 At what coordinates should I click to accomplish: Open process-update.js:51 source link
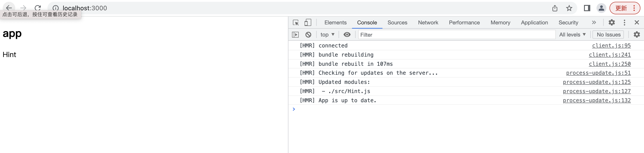(x=598, y=73)
